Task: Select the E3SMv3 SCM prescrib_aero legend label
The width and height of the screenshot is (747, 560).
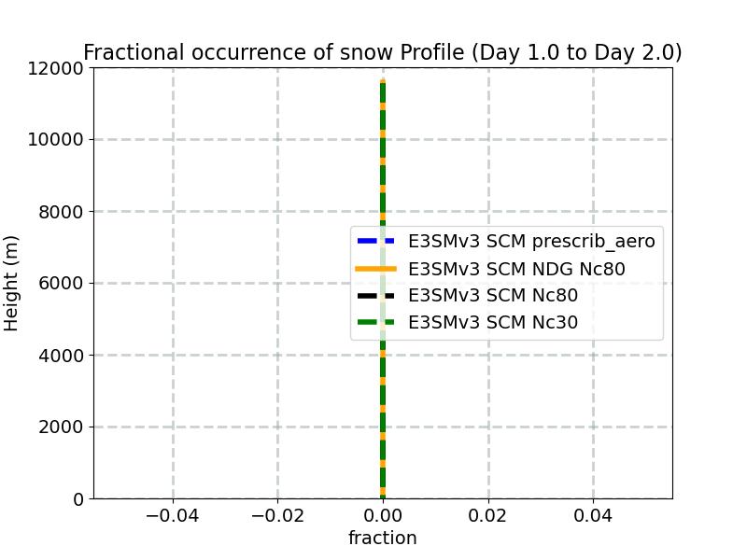Action: (531, 242)
